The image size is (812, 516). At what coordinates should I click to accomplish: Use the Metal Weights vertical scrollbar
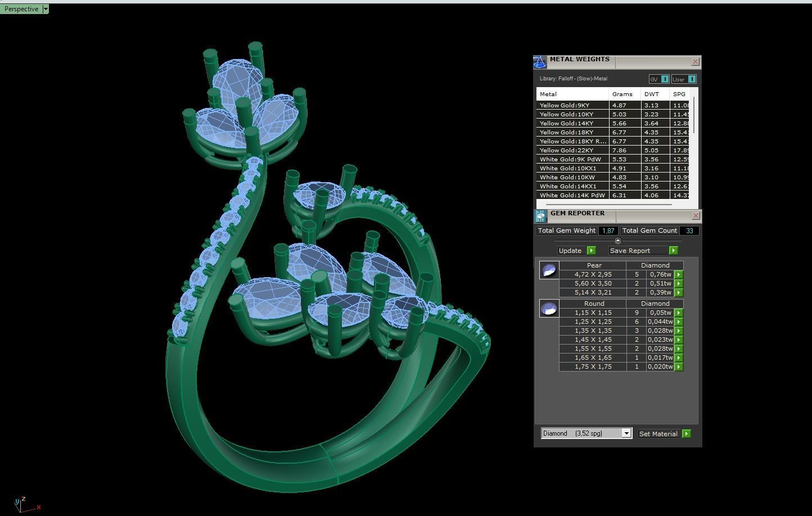tap(694, 115)
